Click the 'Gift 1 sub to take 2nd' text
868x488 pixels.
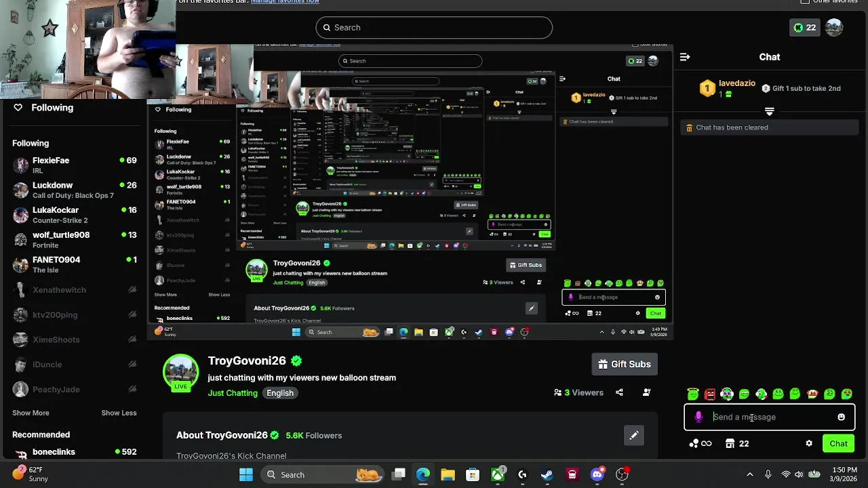[806, 88]
